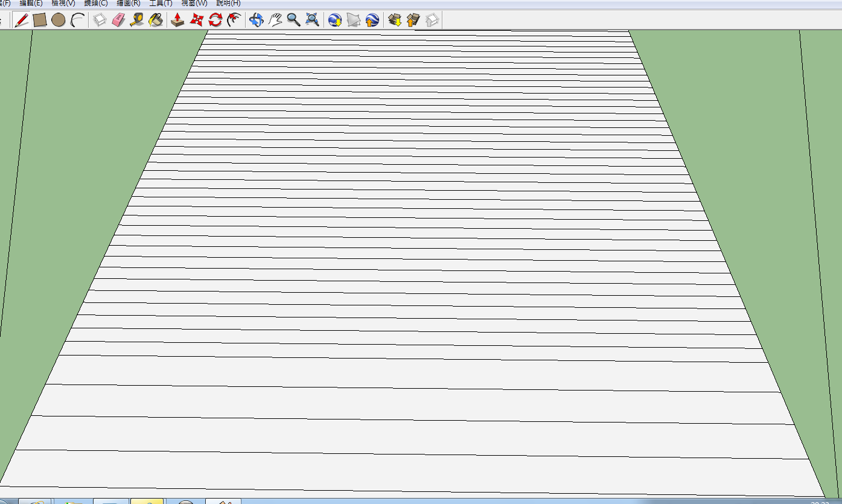The image size is (842, 504).
Task: Choose the Paint Bucket tool
Action: click(155, 21)
